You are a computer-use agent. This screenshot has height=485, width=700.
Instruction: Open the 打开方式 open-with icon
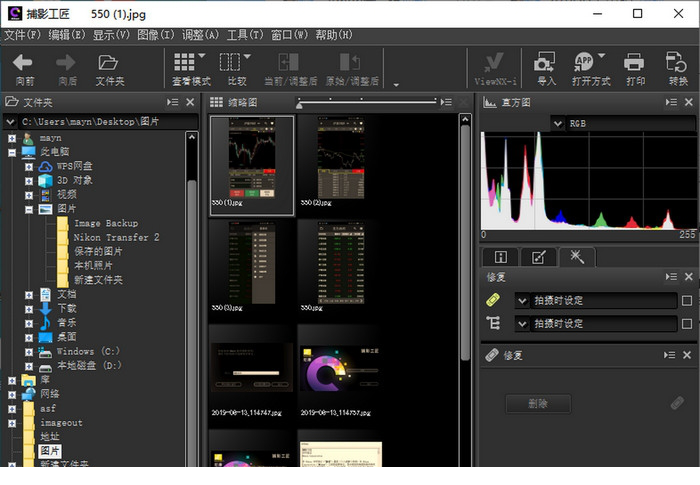coord(585,63)
